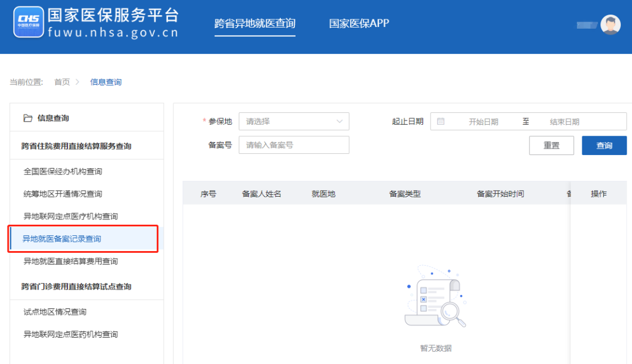Screen dimensions: 632x364
Task: Open 统筹地区开通情况查询 in sidebar
Action: click(x=63, y=194)
